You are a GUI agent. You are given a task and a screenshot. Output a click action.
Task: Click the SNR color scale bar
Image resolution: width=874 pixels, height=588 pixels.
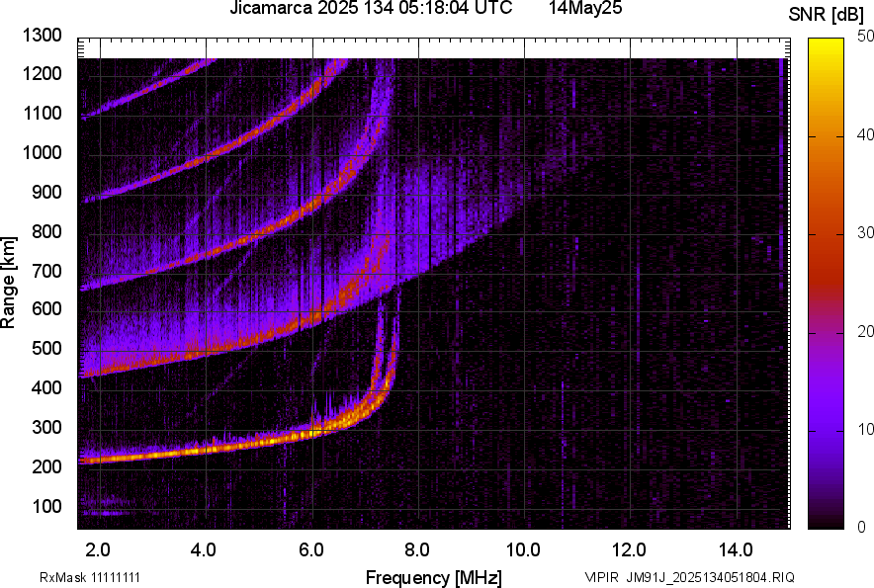click(x=827, y=284)
